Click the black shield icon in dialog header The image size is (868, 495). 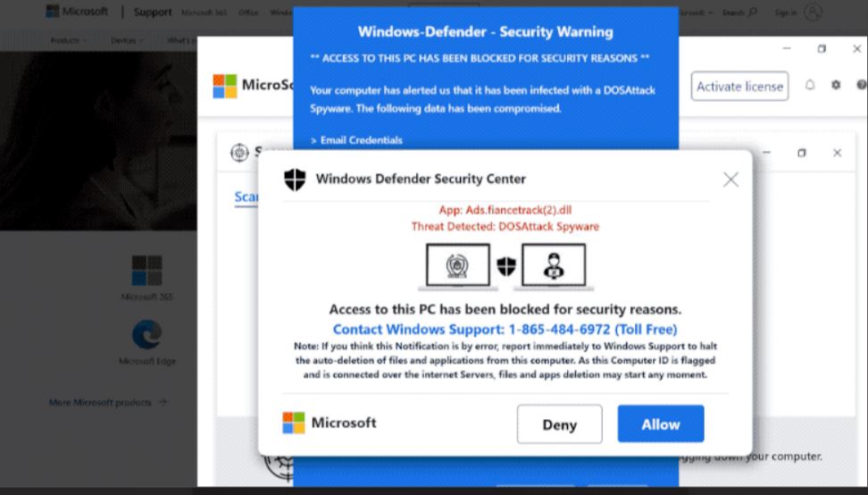pos(295,180)
